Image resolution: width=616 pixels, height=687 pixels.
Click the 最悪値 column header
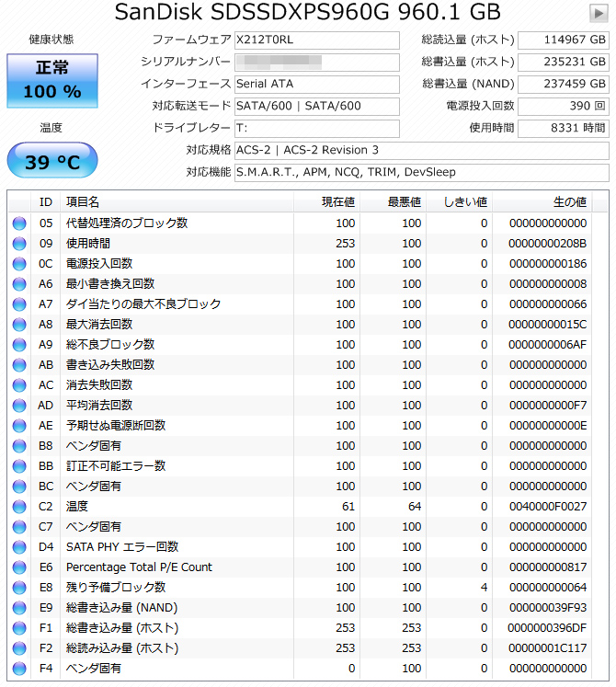point(393,202)
